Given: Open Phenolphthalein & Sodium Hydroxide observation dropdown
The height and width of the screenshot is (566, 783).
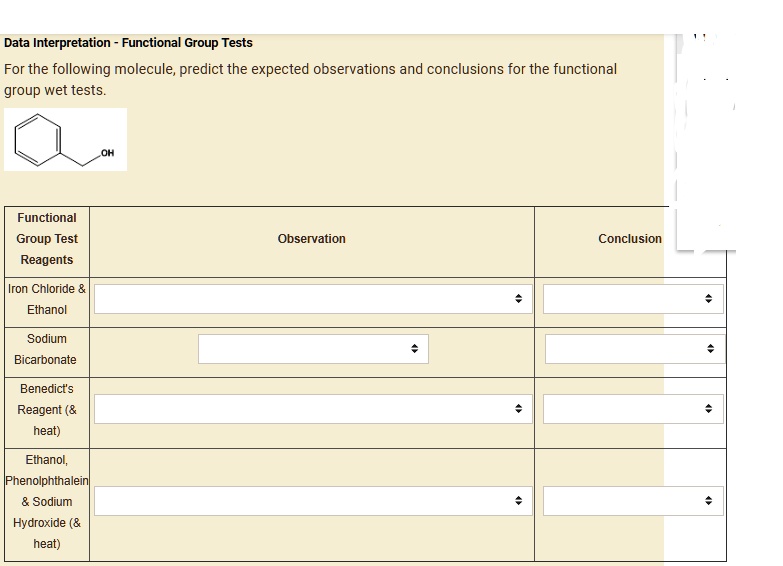Looking at the screenshot, I should (x=311, y=501).
